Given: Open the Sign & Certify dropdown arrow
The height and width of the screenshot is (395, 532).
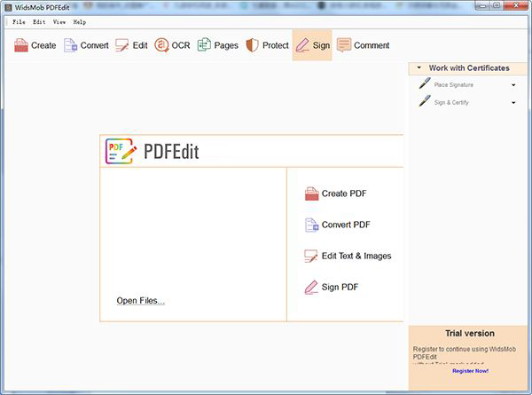Looking at the screenshot, I should coord(513,103).
